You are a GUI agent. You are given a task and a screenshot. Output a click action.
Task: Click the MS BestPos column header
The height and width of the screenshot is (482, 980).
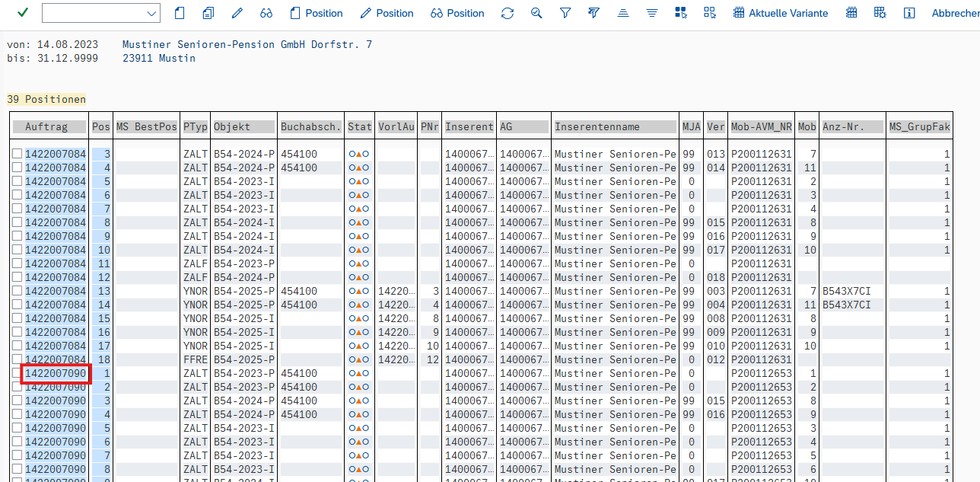pos(147,126)
